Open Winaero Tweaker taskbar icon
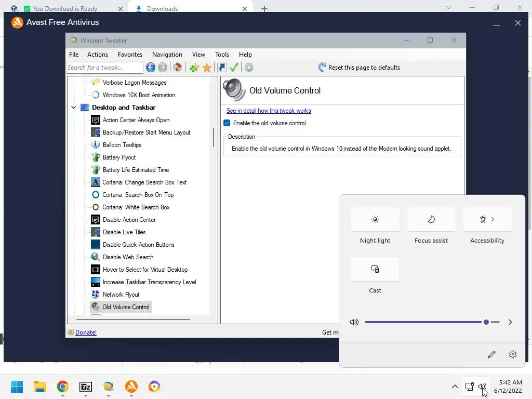This screenshot has width=532, height=399. [108, 387]
